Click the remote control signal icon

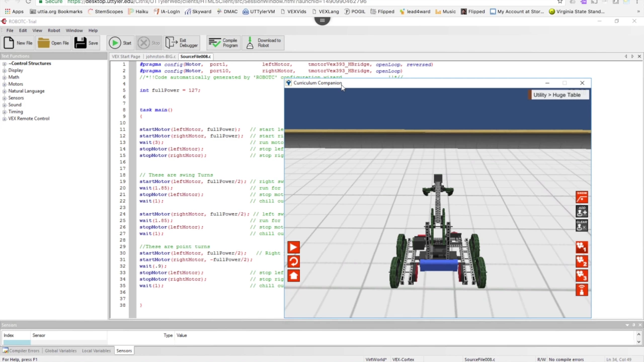[x=582, y=290]
